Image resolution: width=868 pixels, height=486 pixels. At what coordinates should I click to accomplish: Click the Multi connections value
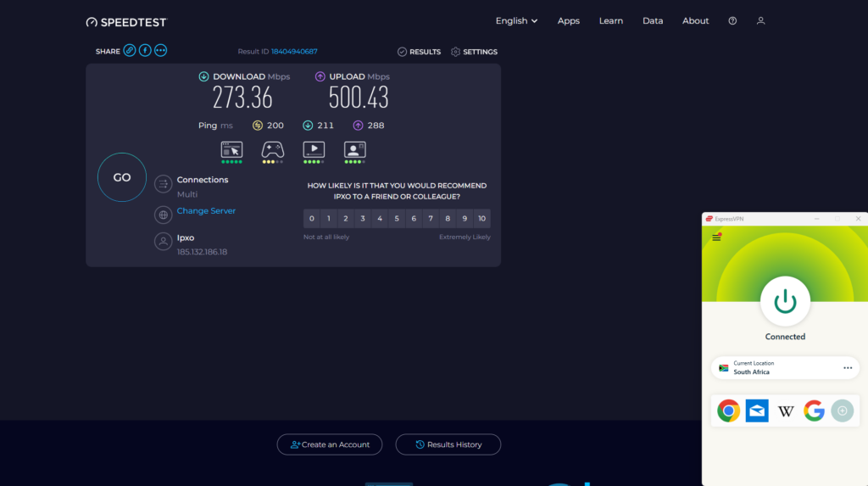point(187,194)
